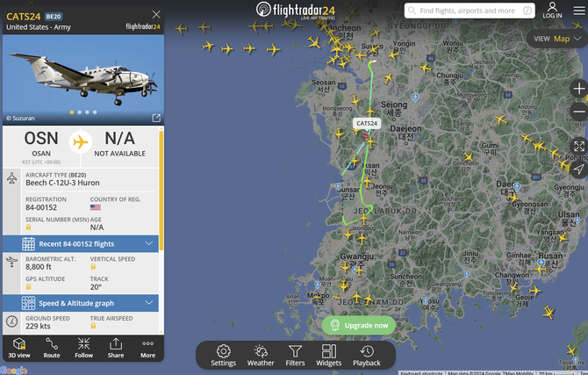Select the second photo carousel dot
588x375 pixels.
pyautogui.click(x=79, y=112)
